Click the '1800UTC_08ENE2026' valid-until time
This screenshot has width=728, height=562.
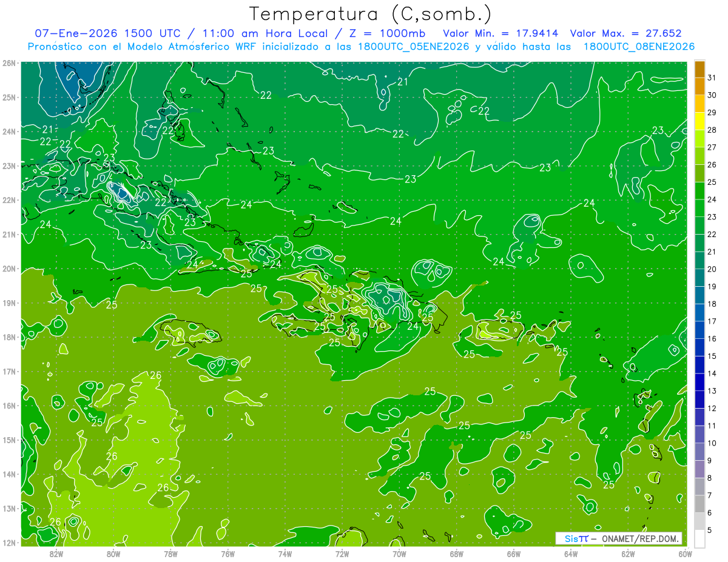point(638,47)
